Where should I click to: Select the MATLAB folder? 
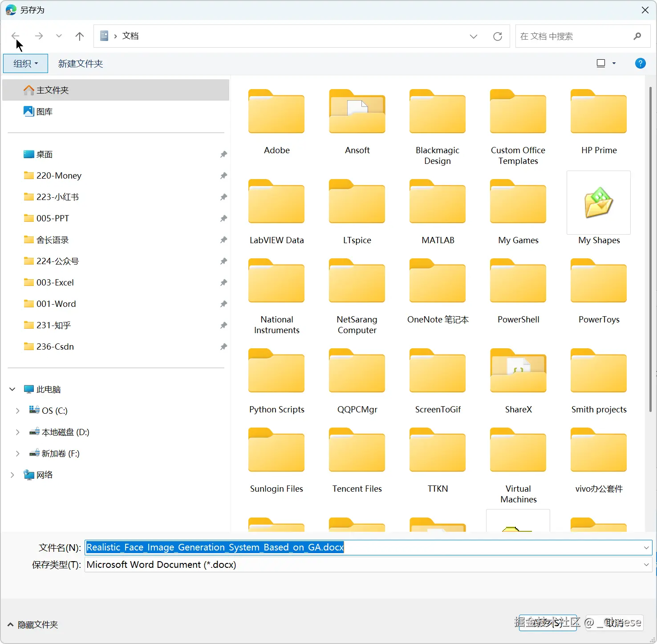pos(438,212)
